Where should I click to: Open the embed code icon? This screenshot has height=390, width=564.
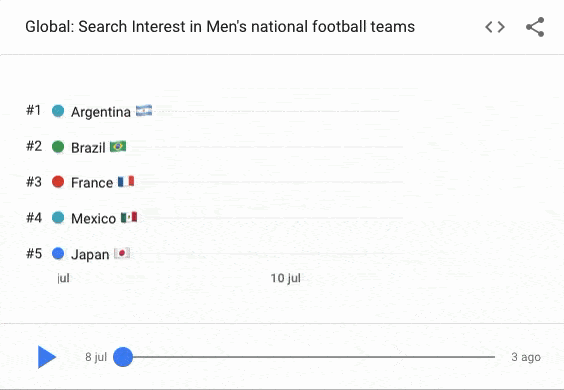tap(495, 27)
